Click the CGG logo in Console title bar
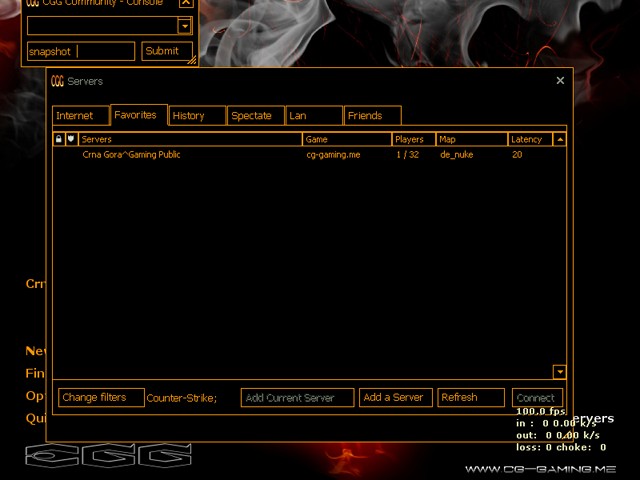 coord(33,3)
